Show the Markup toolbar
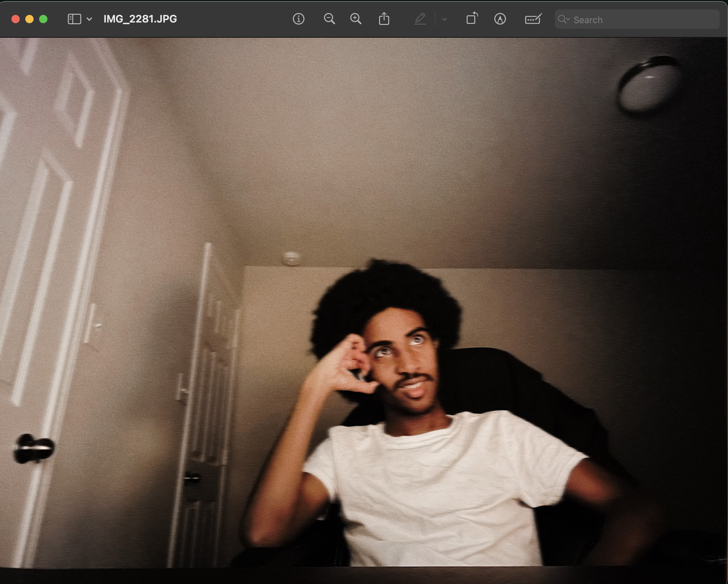 (x=500, y=19)
